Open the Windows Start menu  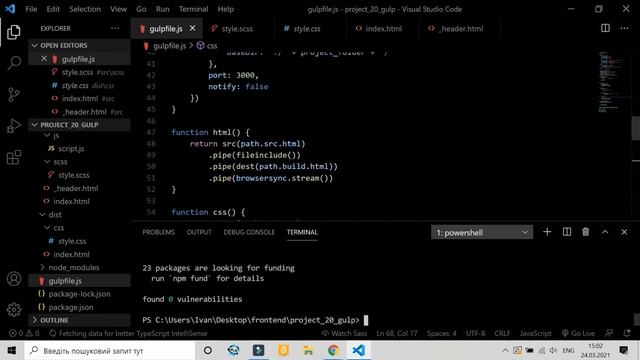(12, 350)
